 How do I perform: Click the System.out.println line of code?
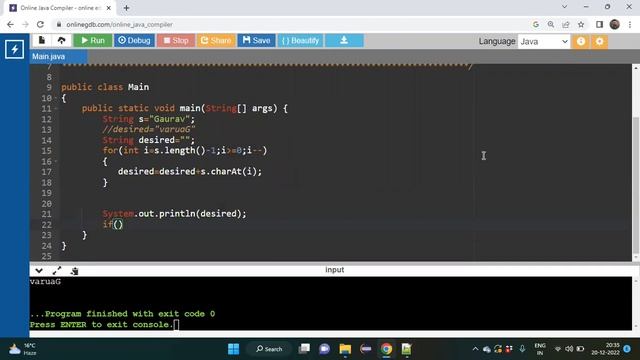click(x=174, y=213)
